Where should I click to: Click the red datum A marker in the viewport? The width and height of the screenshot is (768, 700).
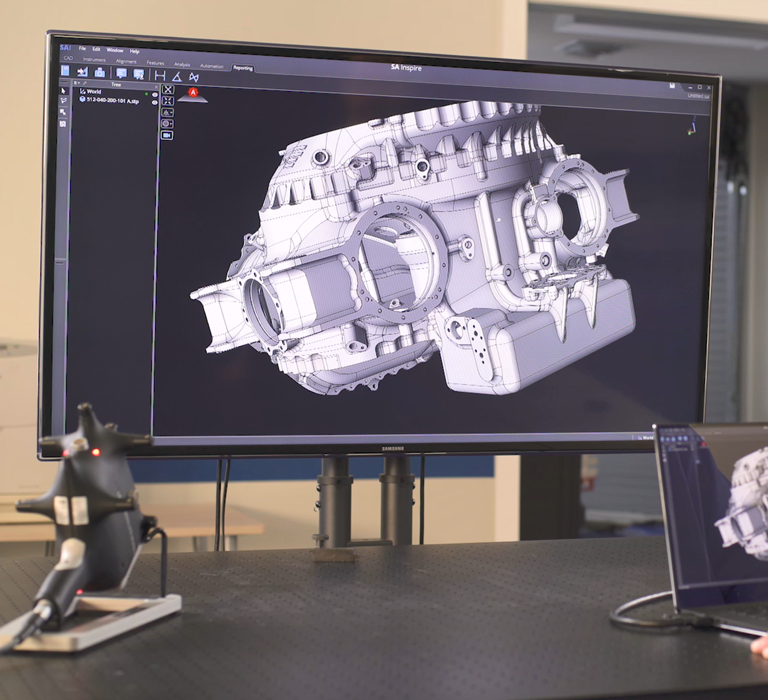tap(193, 92)
